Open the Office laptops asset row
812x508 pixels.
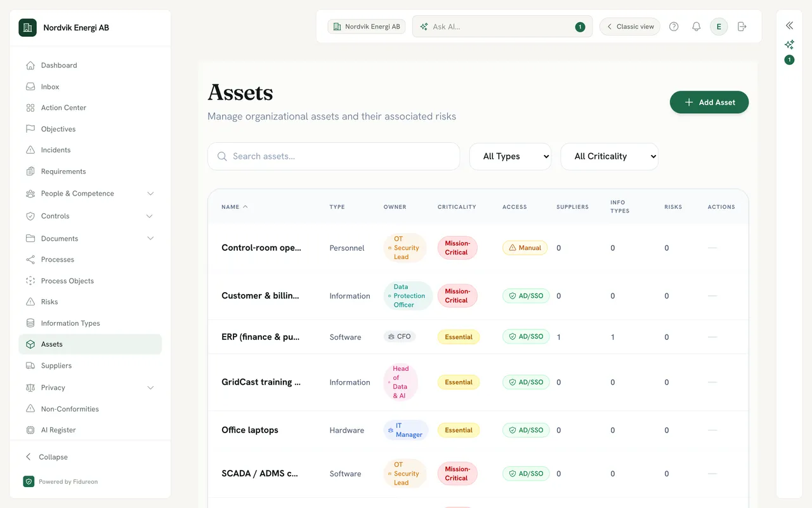pos(478,430)
